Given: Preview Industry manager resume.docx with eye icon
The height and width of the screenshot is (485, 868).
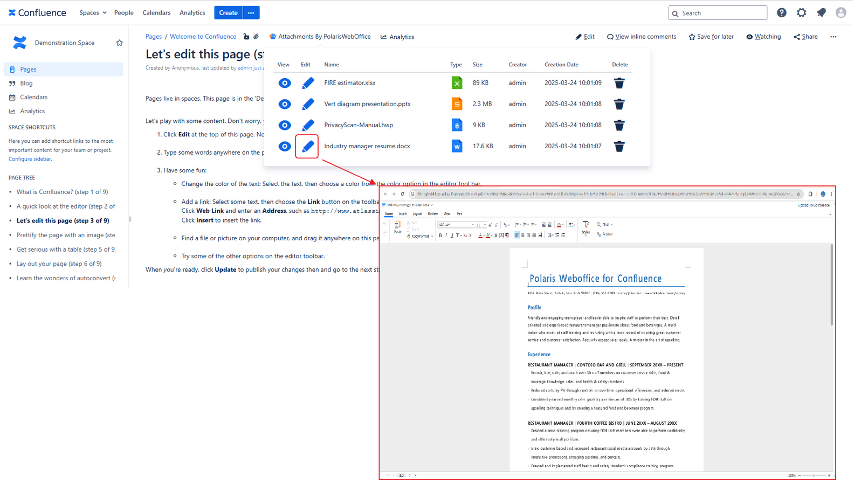Looking at the screenshot, I should (x=285, y=146).
